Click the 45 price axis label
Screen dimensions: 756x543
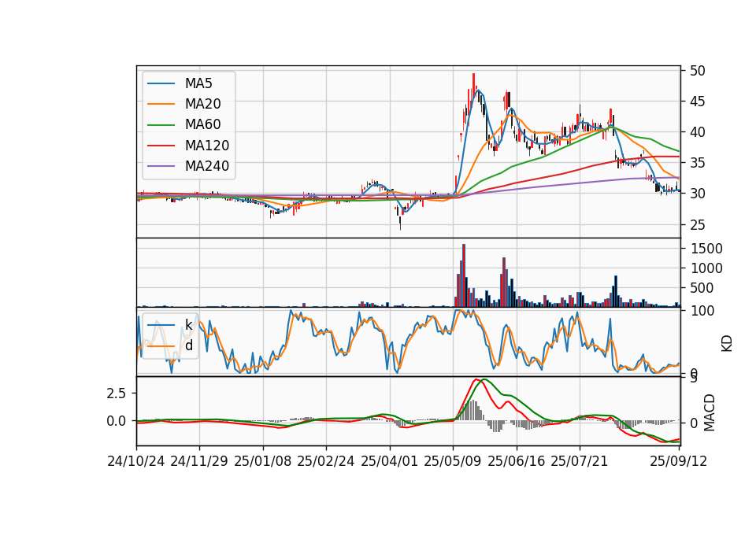tap(698, 102)
